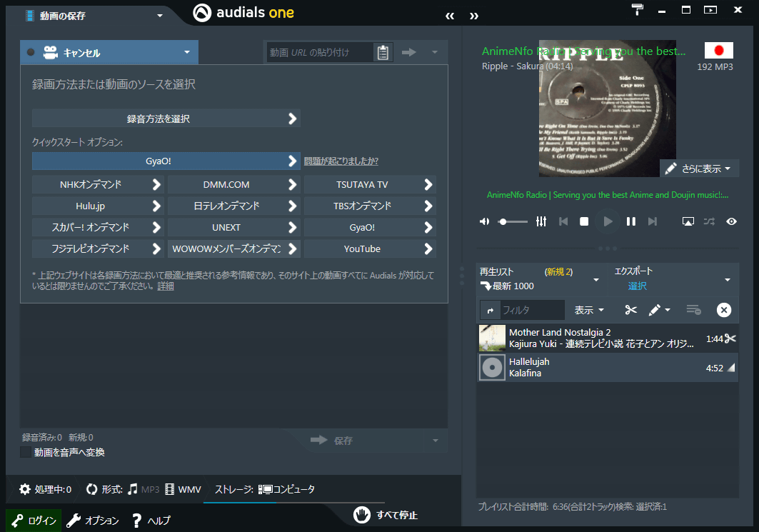This screenshot has width=759, height=532.
Task: Click the scissors cut icon in playlist toolbar
Action: [630, 310]
